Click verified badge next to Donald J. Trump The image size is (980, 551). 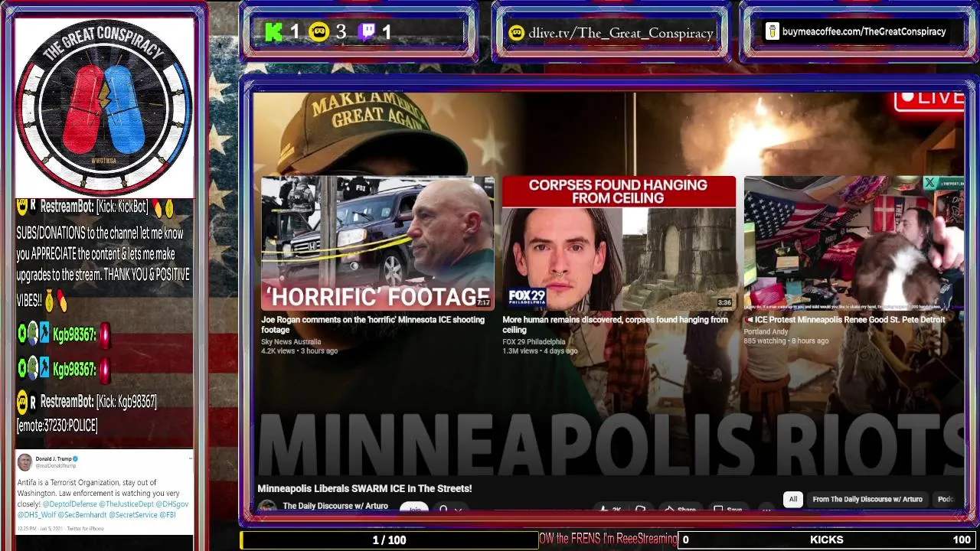pos(76,458)
